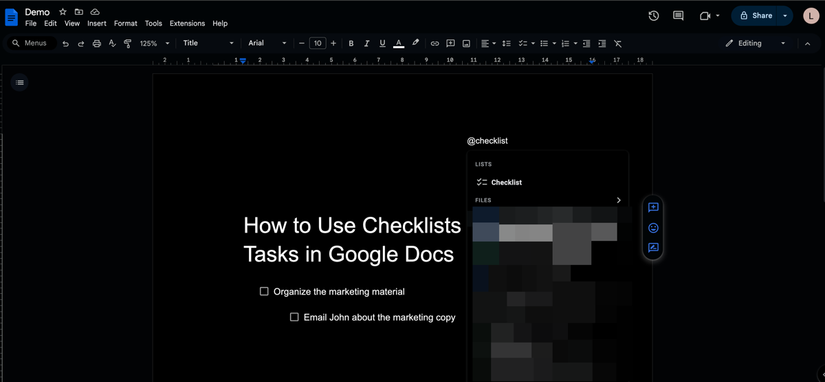Open the text color picker
The width and height of the screenshot is (825, 382).
[x=399, y=43]
